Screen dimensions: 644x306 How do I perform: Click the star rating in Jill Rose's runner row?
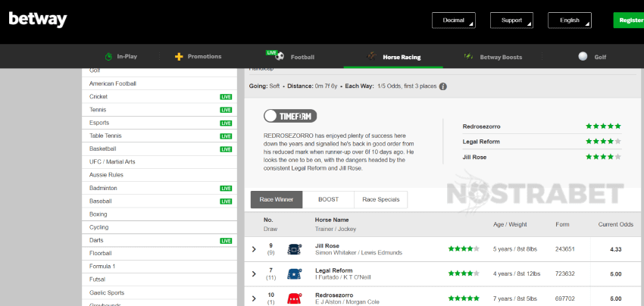[464, 248]
